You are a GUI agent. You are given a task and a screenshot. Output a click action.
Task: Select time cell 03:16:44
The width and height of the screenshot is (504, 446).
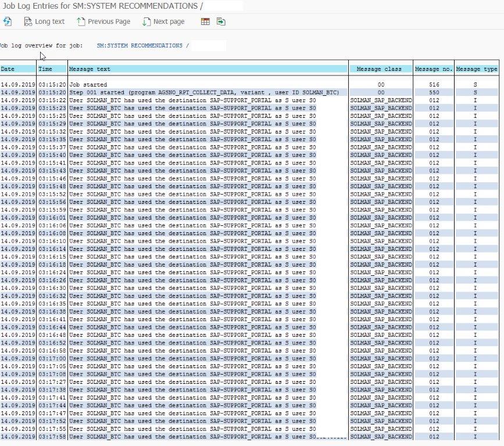point(52,327)
